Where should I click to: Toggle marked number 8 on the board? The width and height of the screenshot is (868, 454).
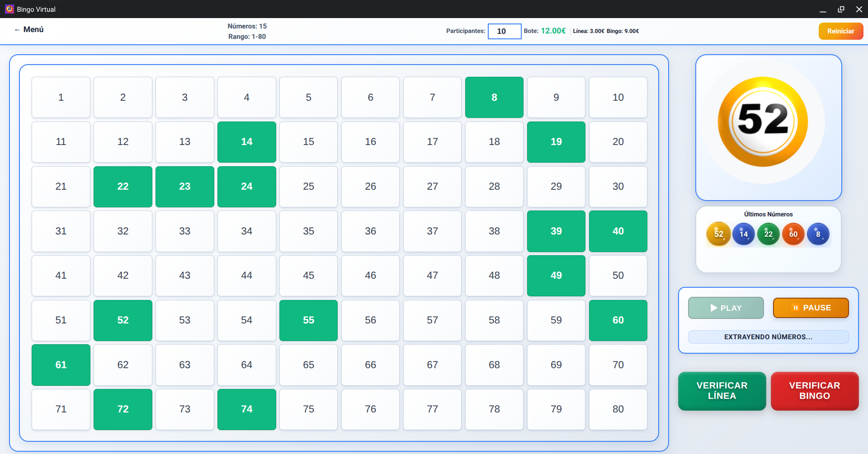click(x=494, y=97)
